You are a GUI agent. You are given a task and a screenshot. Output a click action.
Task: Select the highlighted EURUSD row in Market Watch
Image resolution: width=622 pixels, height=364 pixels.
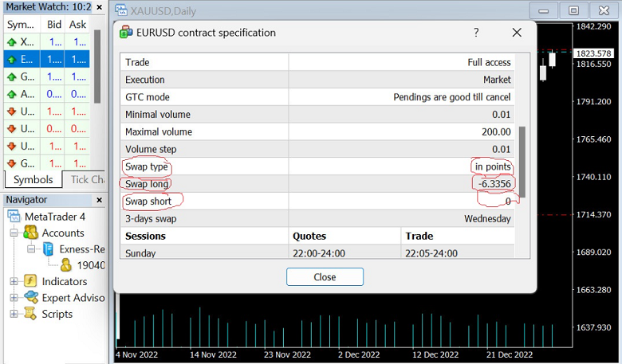tap(46, 59)
